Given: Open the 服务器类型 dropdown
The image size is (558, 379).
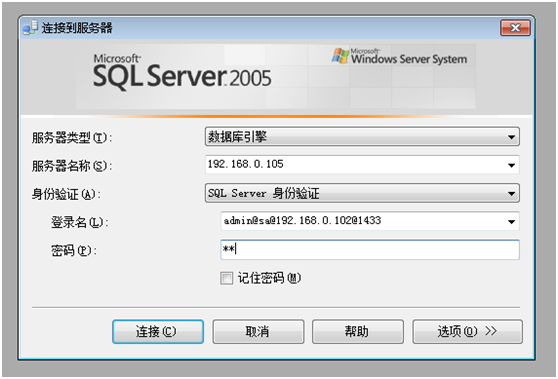Looking at the screenshot, I should click(x=362, y=137).
